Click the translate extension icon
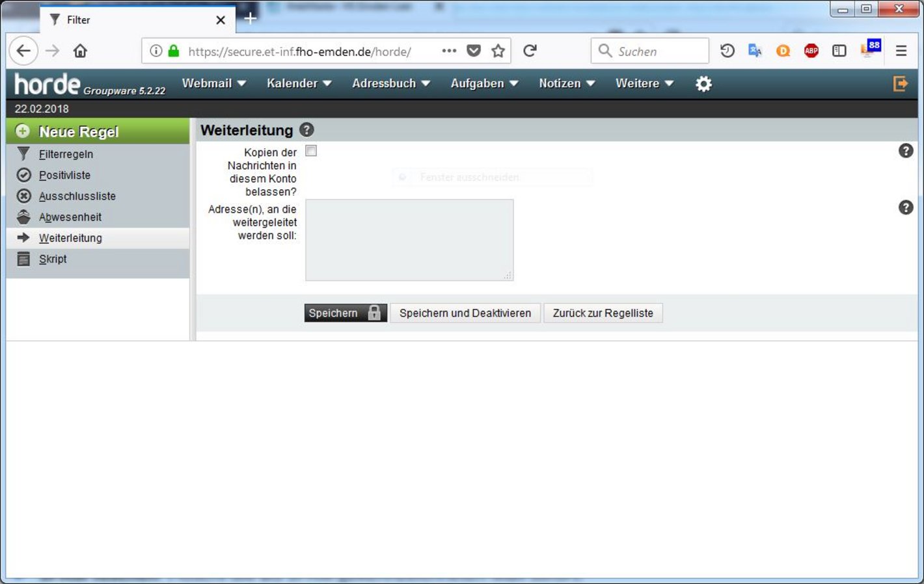The width and height of the screenshot is (924, 584). coord(755,51)
